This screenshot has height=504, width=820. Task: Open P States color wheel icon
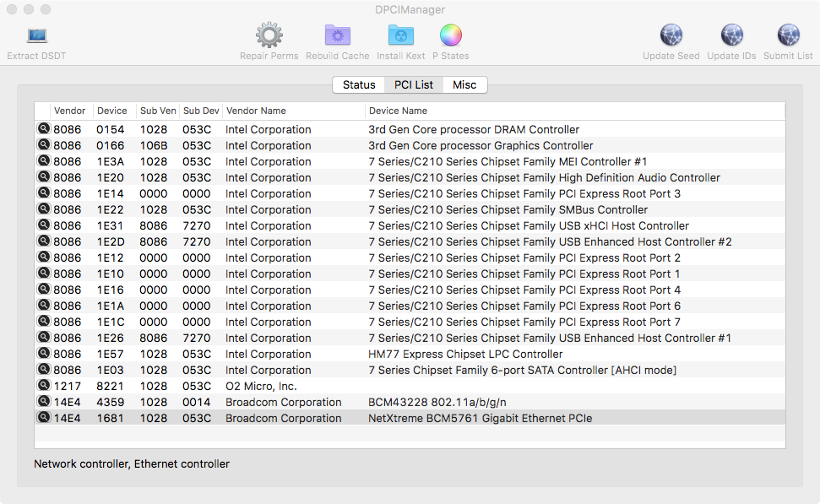(450, 35)
